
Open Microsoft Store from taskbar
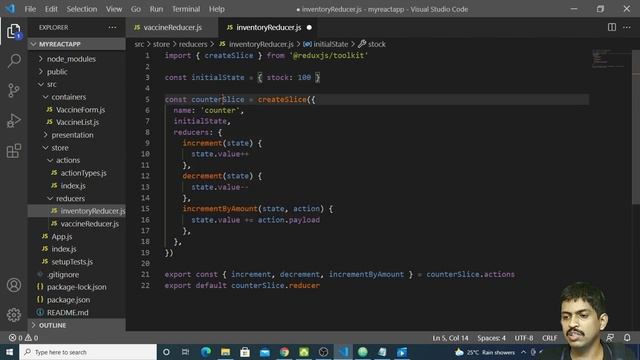coord(245,352)
